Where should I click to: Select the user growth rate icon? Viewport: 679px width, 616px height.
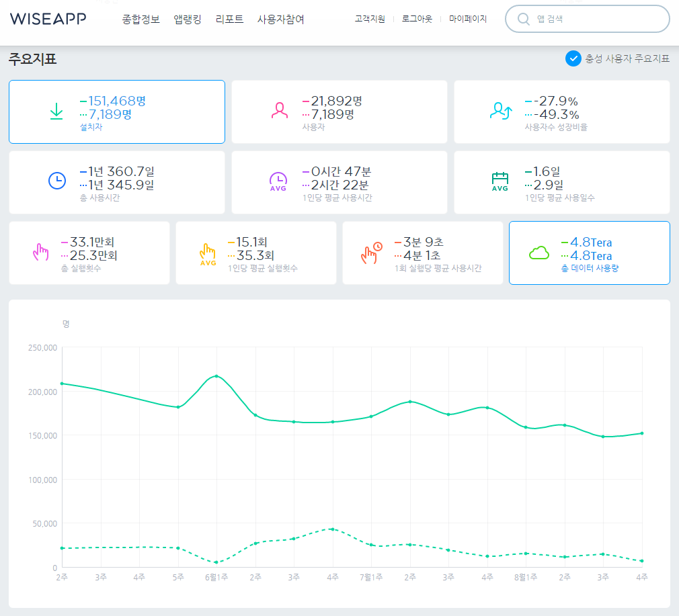tap(501, 111)
